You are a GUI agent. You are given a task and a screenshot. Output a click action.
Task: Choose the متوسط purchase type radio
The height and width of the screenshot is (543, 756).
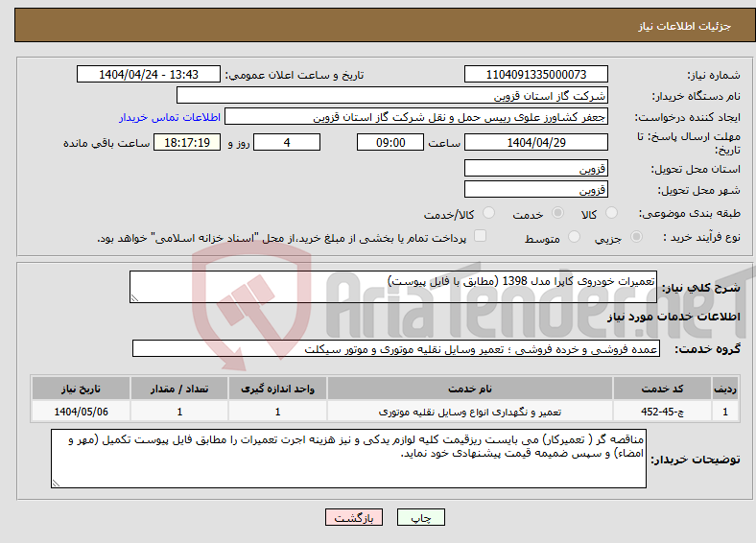pos(574,237)
